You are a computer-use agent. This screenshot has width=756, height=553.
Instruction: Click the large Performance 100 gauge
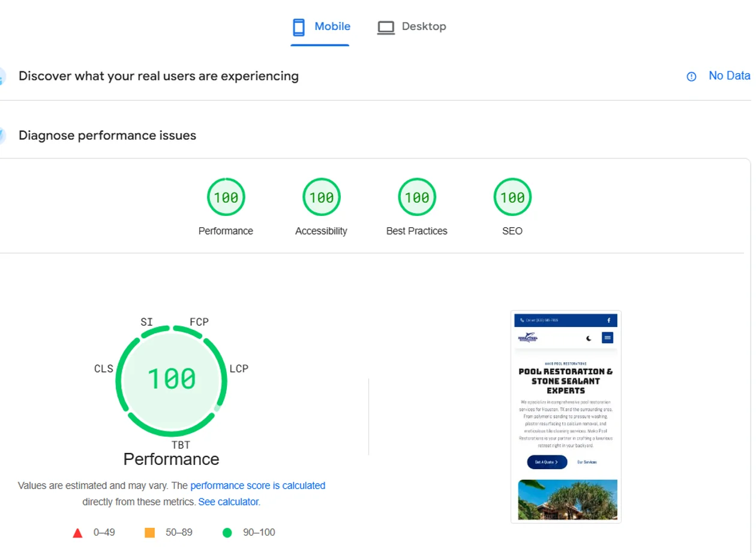click(x=172, y=379)
